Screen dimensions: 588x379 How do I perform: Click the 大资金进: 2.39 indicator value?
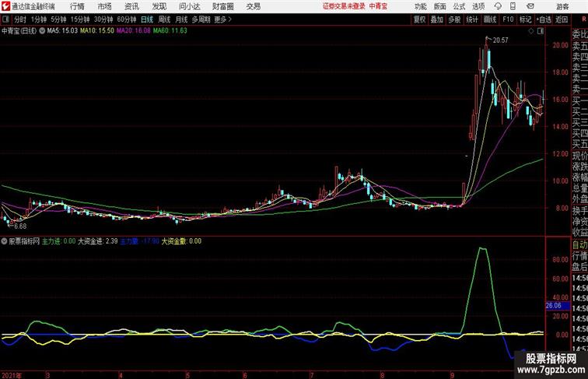coord(97,241)
